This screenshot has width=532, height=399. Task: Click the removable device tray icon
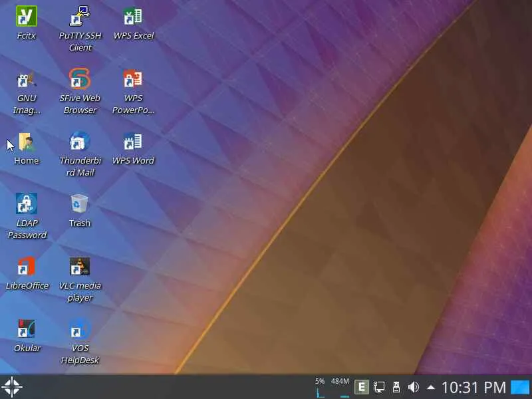coord(396,387)
